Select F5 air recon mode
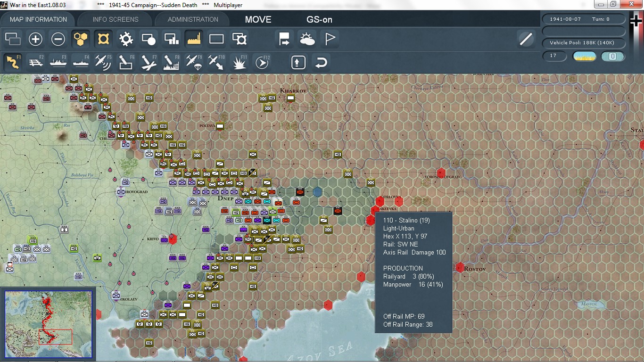644x362 pixels. [103, 62]
